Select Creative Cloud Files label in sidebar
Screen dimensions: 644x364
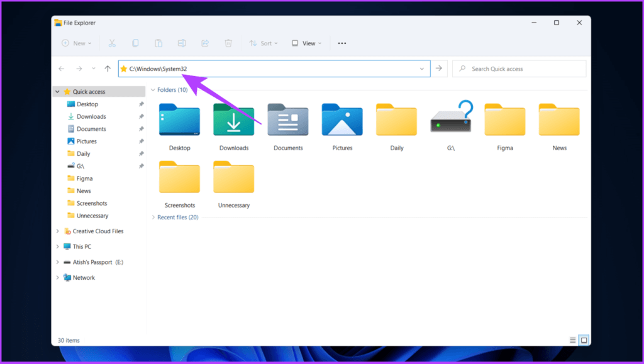point(97,231)
